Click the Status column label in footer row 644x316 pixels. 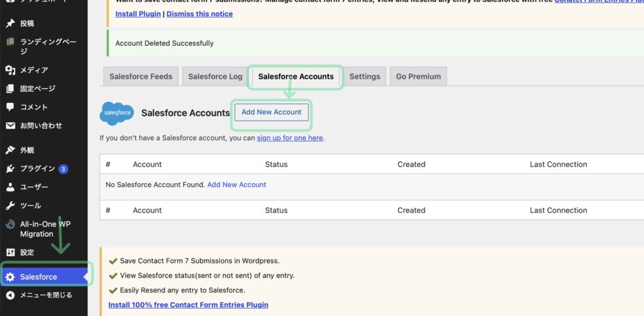[x=277, y=210]
